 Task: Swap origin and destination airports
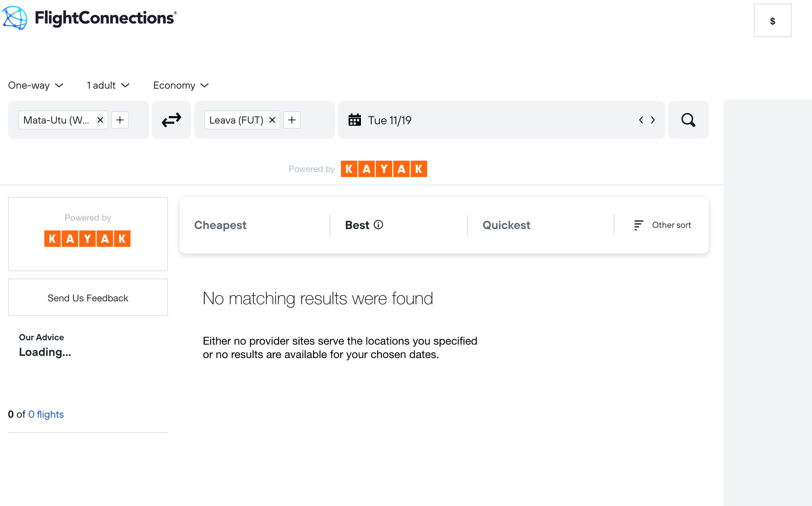click(171, 120)
